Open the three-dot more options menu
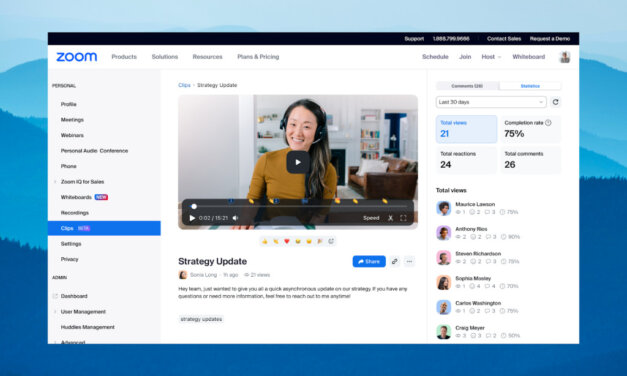This screenshot has width=627, height=376. pyautogui.click(x=409, y=262)
